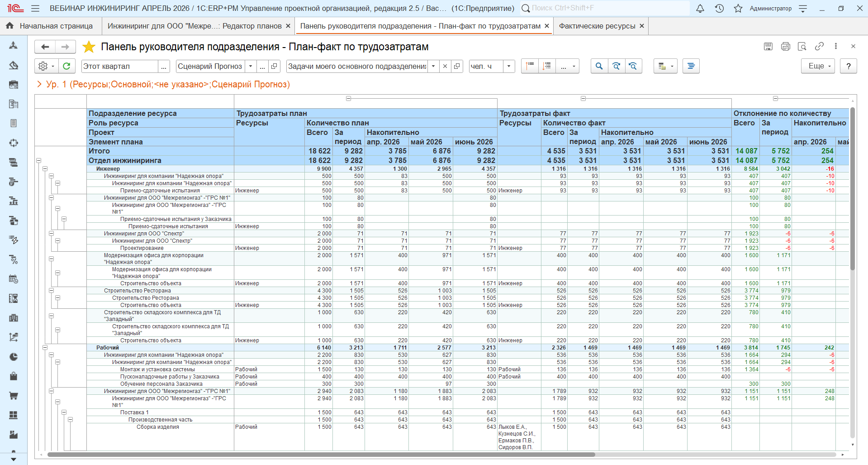Screen dimensions: 868x465
Task: Go back with the left arrow button
Action: pyautogui.click(x=45, y=47)
